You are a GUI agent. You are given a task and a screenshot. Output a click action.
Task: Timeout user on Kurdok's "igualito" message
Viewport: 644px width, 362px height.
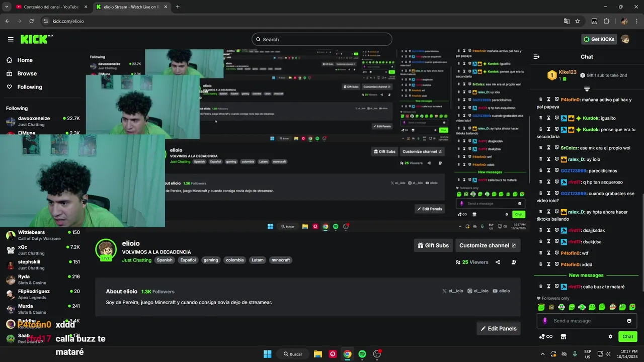point(549,118)
